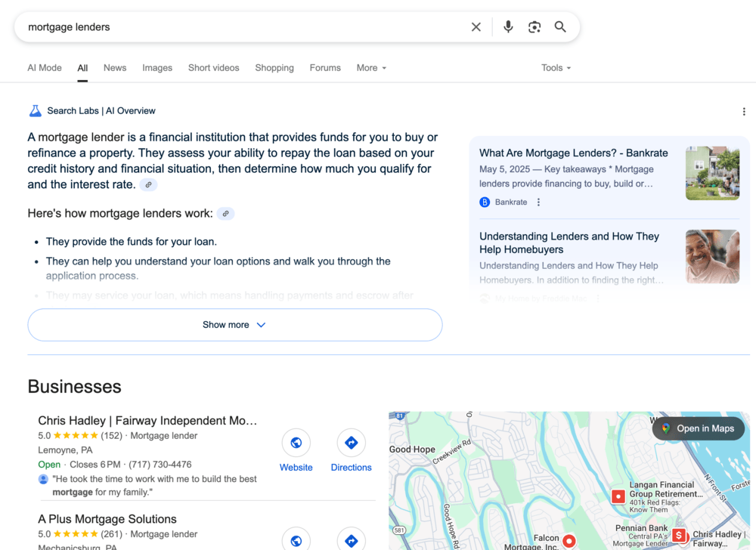Click the Bankrate source logo icon
Screen dimensions: 756x550
pyautogui.click(x=485, y=202)
